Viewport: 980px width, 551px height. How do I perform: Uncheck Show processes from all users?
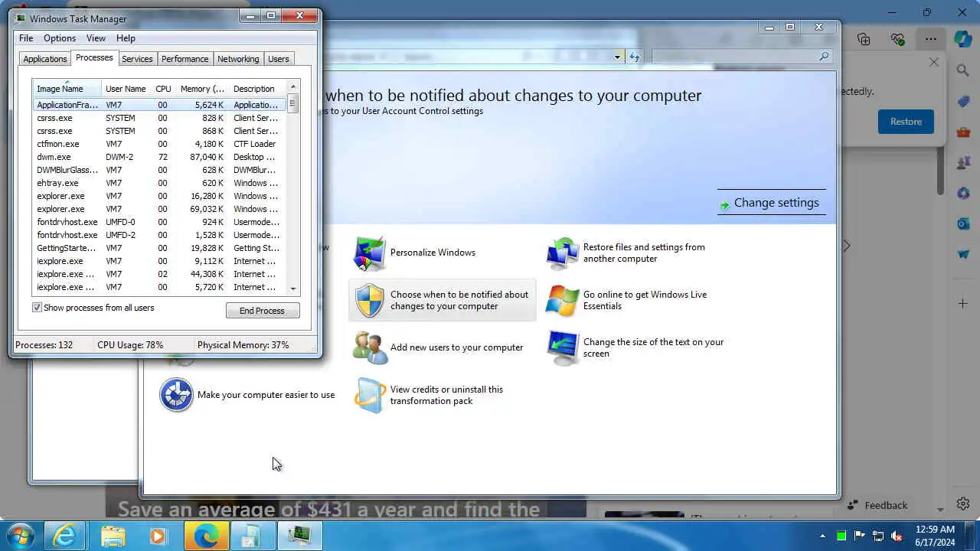[x=37, y=308]
